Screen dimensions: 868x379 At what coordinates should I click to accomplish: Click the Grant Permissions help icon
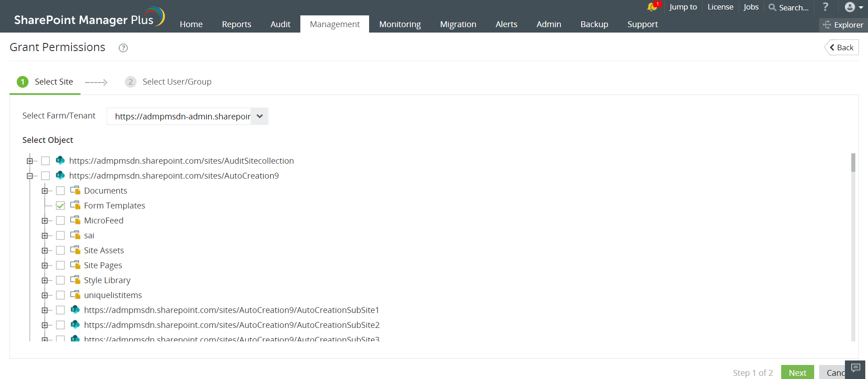pyautogui.click(x=123, y=48)
